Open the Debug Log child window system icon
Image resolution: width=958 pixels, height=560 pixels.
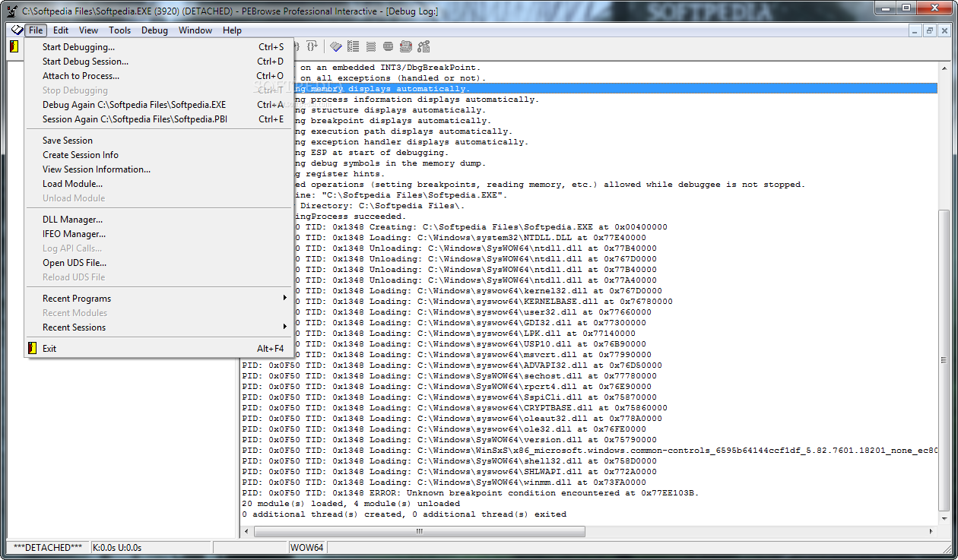coord(17,30)
